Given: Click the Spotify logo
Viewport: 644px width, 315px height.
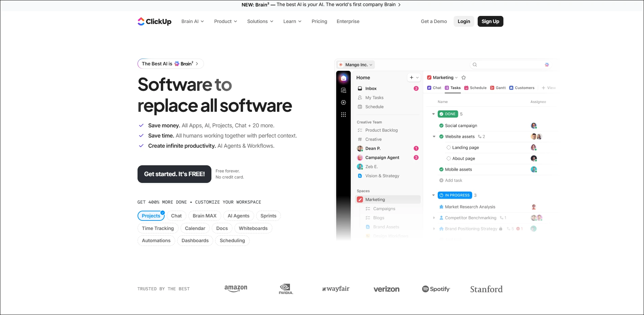Looking at the screenshot, I should coord(436,289).
